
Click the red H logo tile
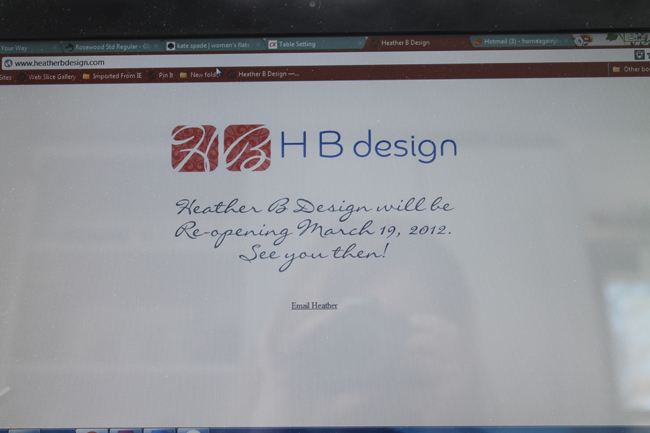pyautogui.click(x=195, y=148)
